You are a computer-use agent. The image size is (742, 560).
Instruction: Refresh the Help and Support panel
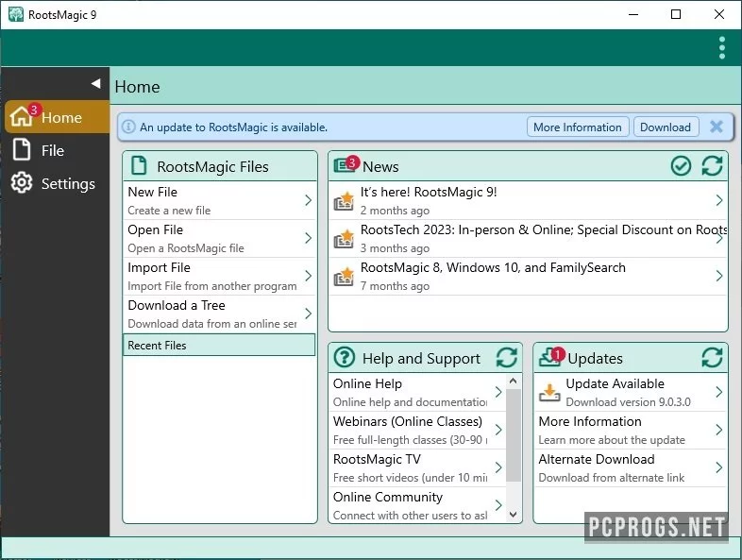506,357
